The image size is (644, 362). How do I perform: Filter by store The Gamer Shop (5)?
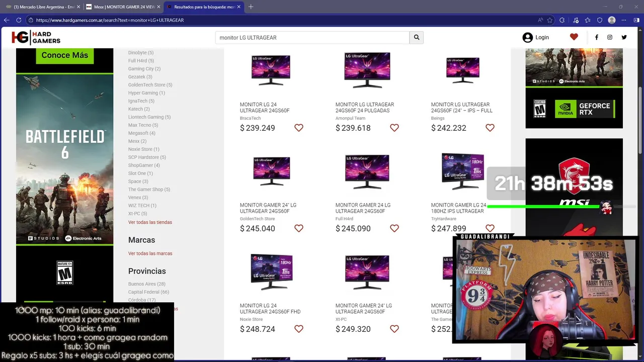click(149, 190)
